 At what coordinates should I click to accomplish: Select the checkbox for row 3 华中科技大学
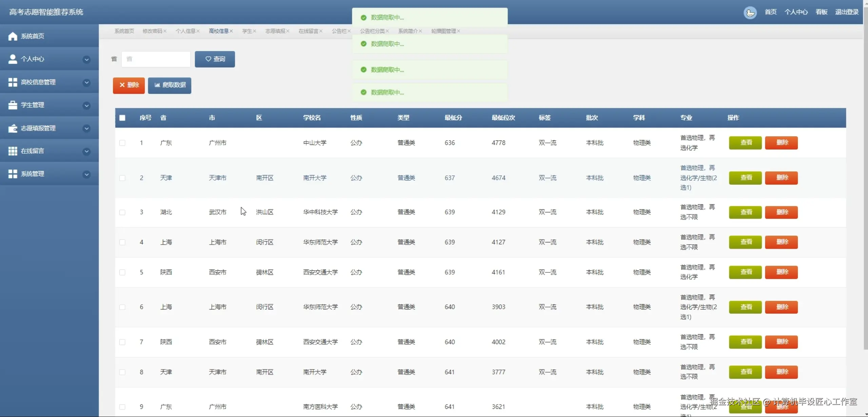pos(122,212)
